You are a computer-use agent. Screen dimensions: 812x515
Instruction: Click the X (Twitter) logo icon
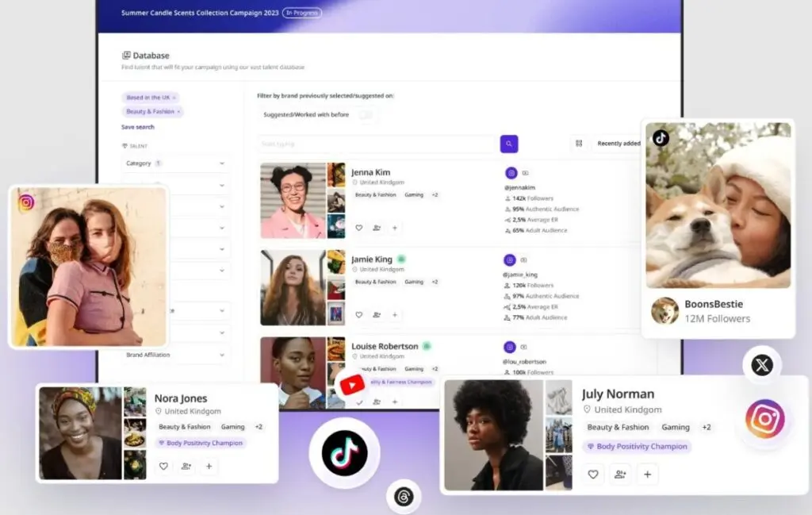pyautogui.click(x=761, y=365)
